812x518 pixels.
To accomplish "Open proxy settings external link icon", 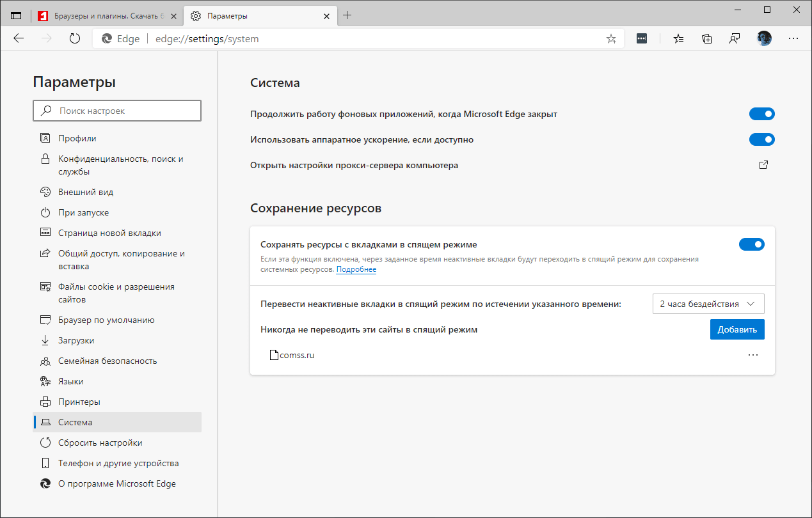I will (x=763, y=165).
